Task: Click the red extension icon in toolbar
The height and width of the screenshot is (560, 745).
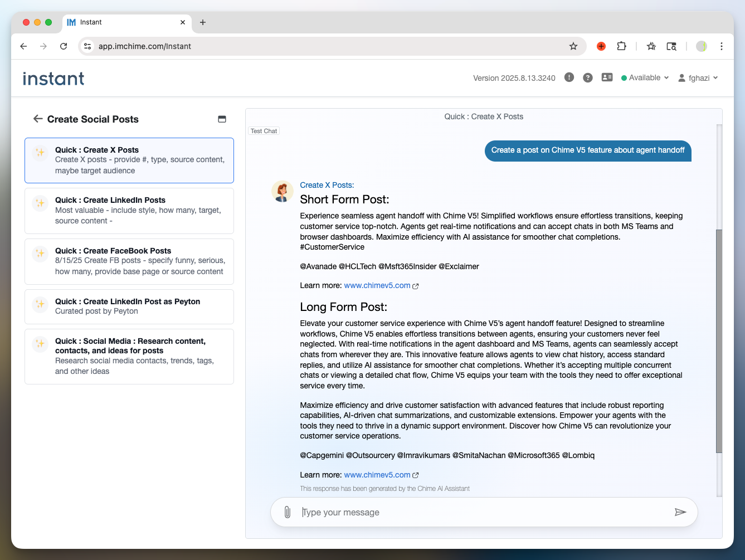Action: [601, 46]
